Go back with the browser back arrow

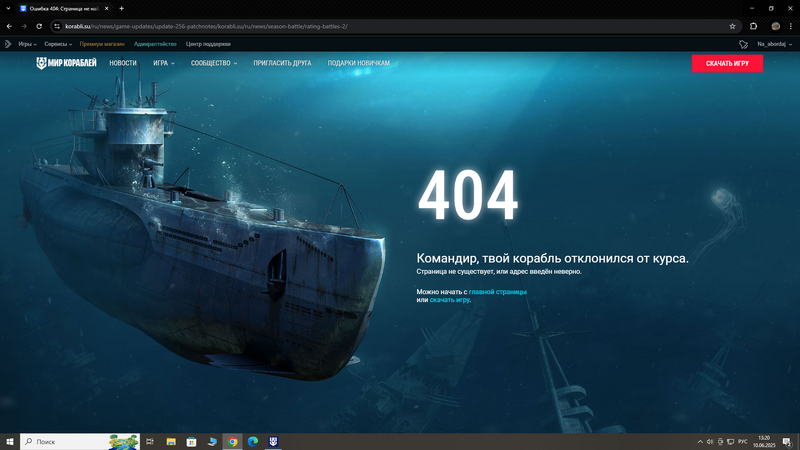coord(9,26)
